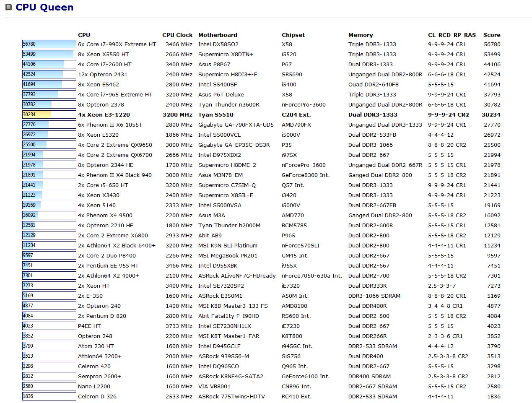Select 4x Core 2 Extreme QX6700

[x=115, y=155]
